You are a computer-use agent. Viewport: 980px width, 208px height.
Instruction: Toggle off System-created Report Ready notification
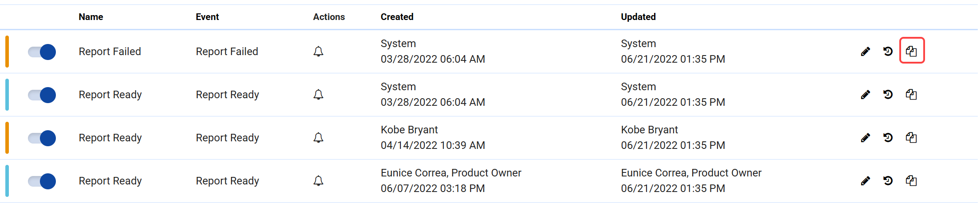42,95
